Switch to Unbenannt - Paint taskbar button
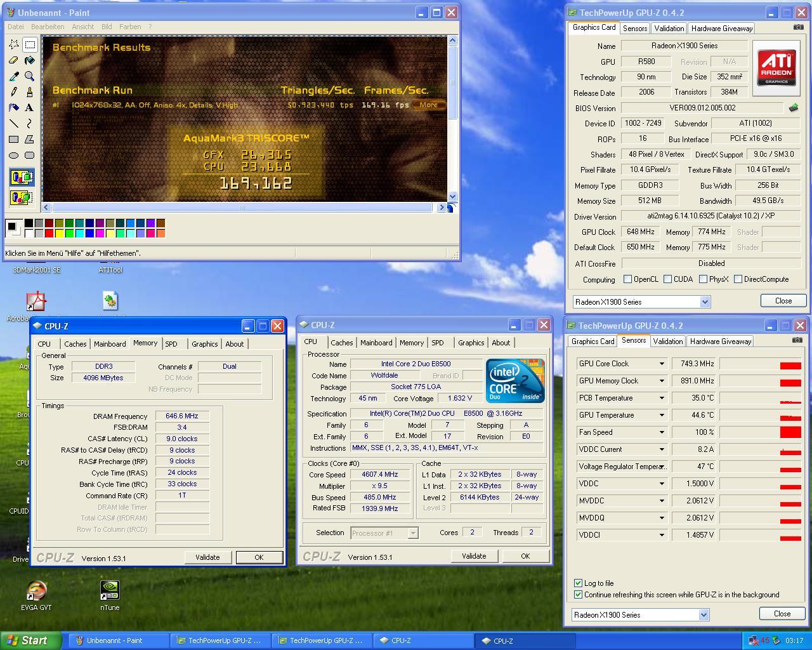This screenshot has width=812, height=650. point(120,640)
